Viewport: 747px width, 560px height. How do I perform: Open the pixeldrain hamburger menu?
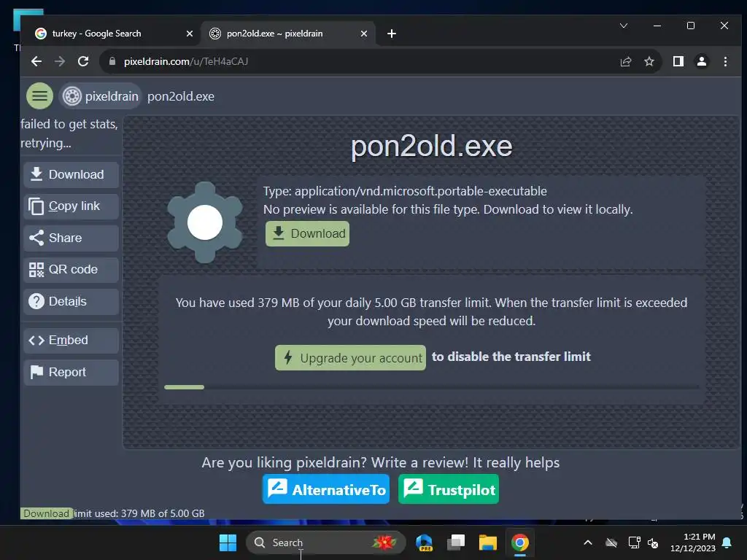coord(39,96)
